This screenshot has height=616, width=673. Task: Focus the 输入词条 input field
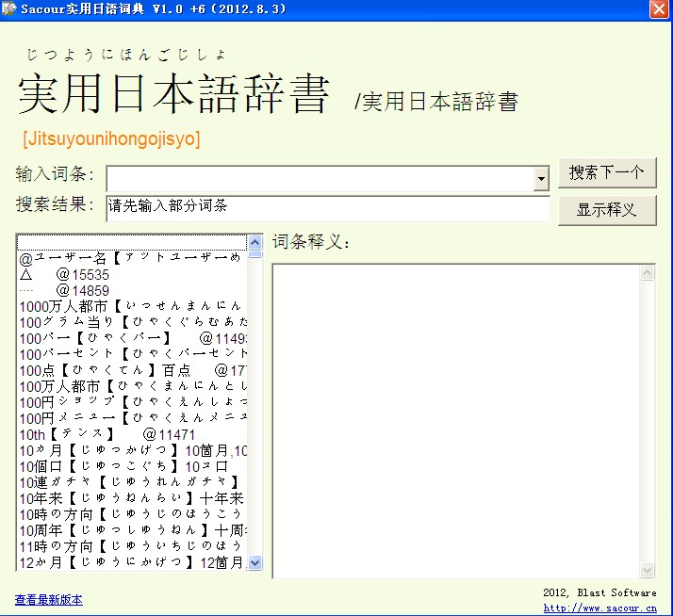tap(320, 178)
